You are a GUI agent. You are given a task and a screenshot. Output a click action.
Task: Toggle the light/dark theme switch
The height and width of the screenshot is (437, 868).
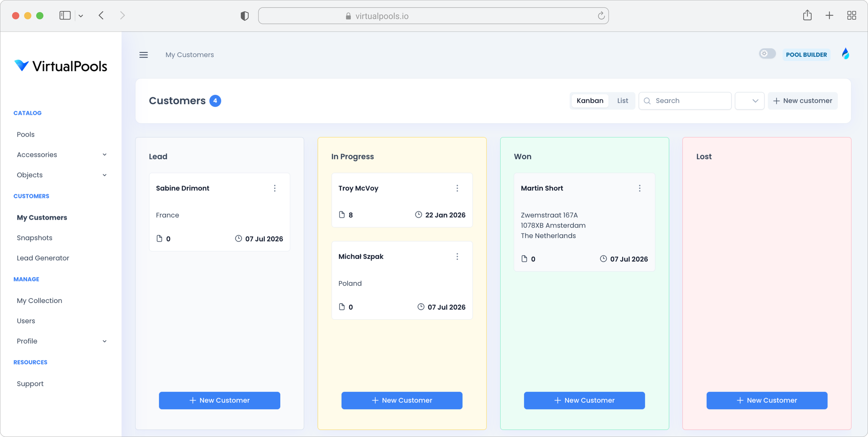click(x=767, y=54)
